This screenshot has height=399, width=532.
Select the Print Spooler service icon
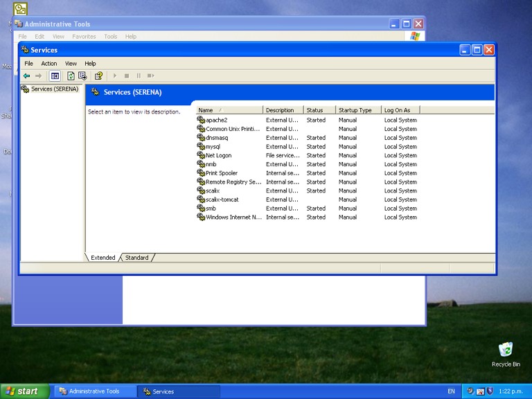(201, 172)
